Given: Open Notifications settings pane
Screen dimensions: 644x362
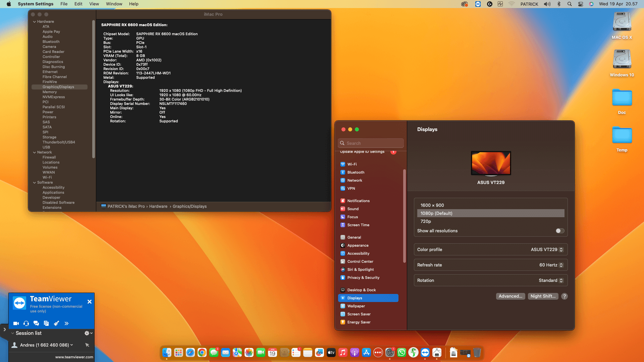Looking at the screenshot, I should point(368,201).
